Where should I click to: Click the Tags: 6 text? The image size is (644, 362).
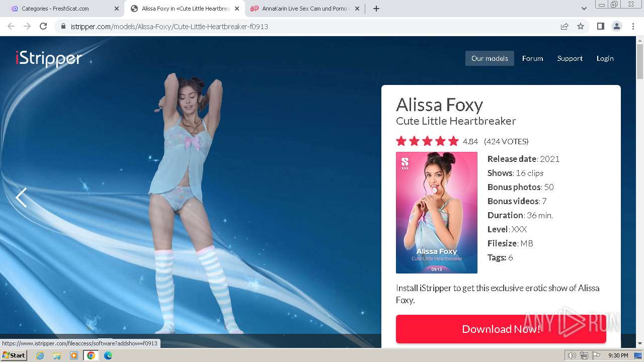tap(500, 257)
